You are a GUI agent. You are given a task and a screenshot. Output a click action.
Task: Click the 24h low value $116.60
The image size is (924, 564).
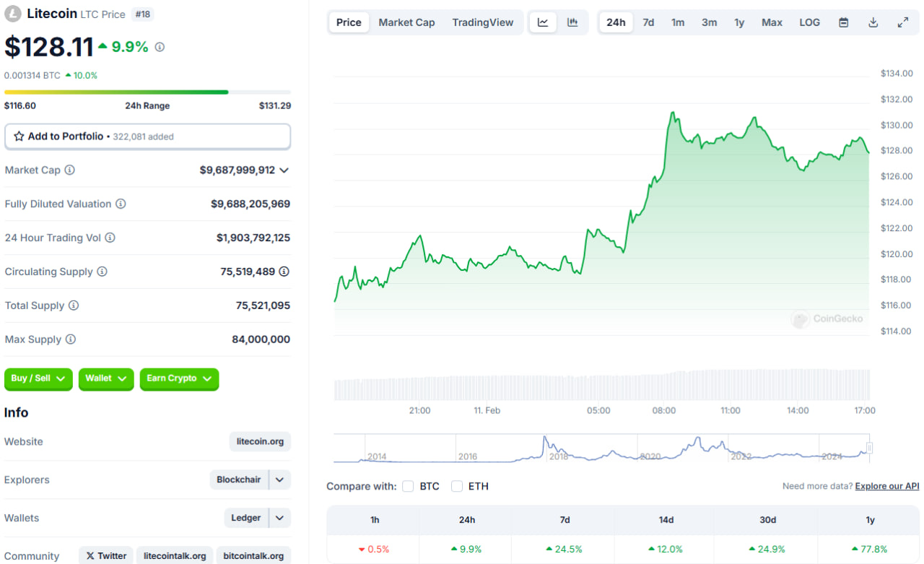point(20,106)
